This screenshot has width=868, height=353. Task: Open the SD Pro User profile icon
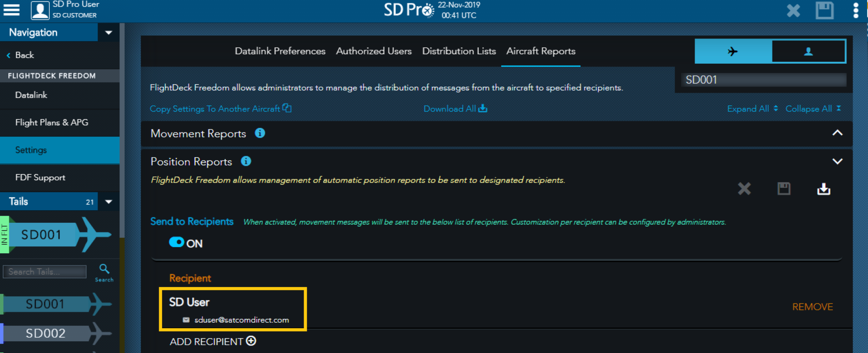(40, 10)
